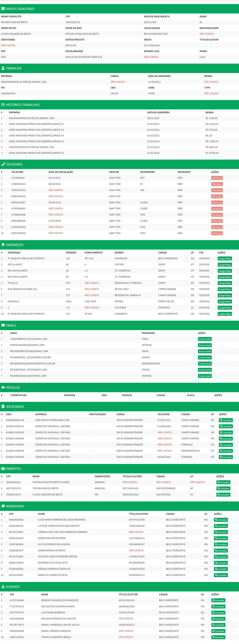The width and height of the screenshot is (239, 644).
Task: Open Google Maps for R Sicilia address
Action: (225, 283)
